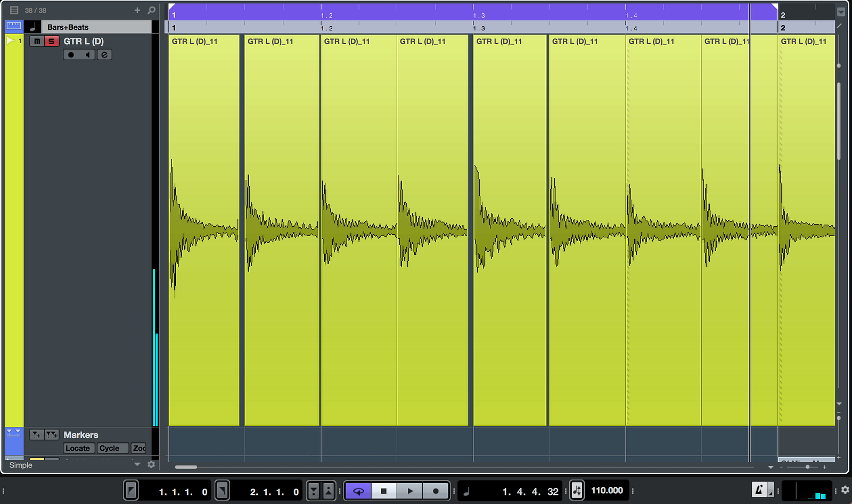Screen dimensions: 852x504
Task: Click the plus icon to add track
Action: 137,10
